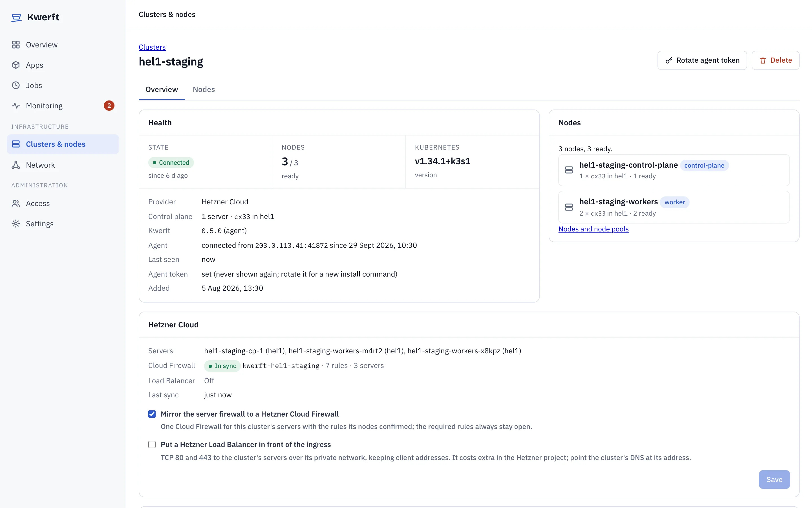Click the Access users icon
The width and height of the screenshot is (812, 508).
(x=16, y=203)
